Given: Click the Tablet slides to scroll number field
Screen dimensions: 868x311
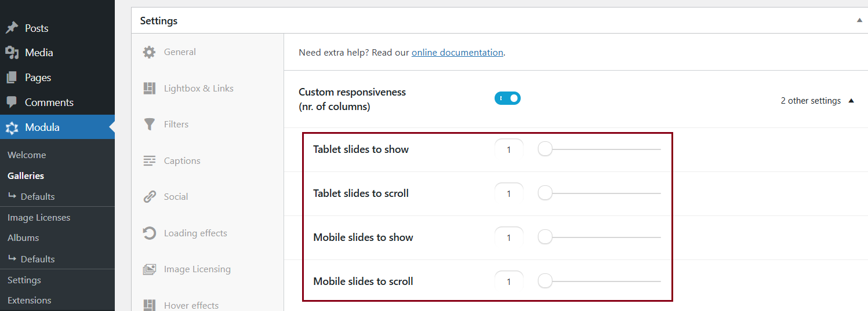Looking at the screenshot, I should coord(509,193).
